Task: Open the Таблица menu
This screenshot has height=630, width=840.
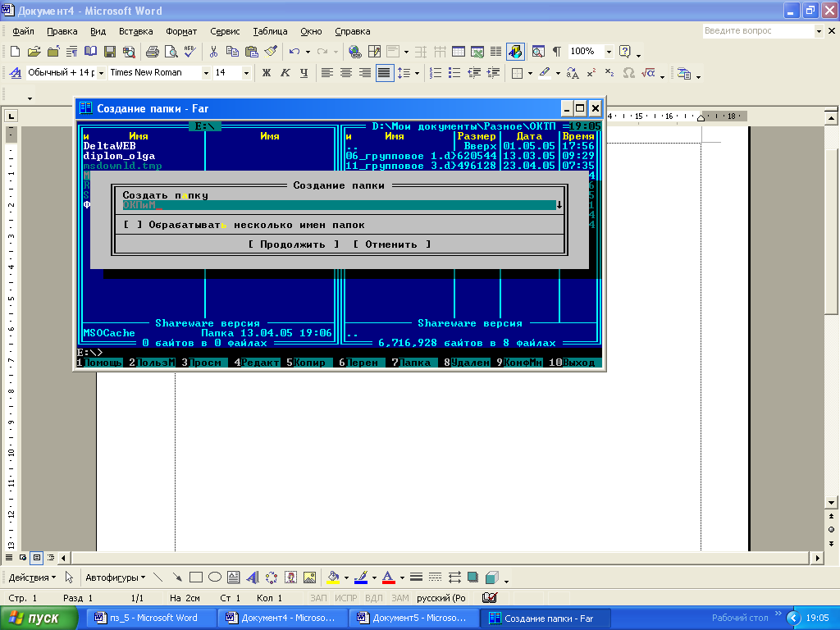Action: (x=270, y=31)
